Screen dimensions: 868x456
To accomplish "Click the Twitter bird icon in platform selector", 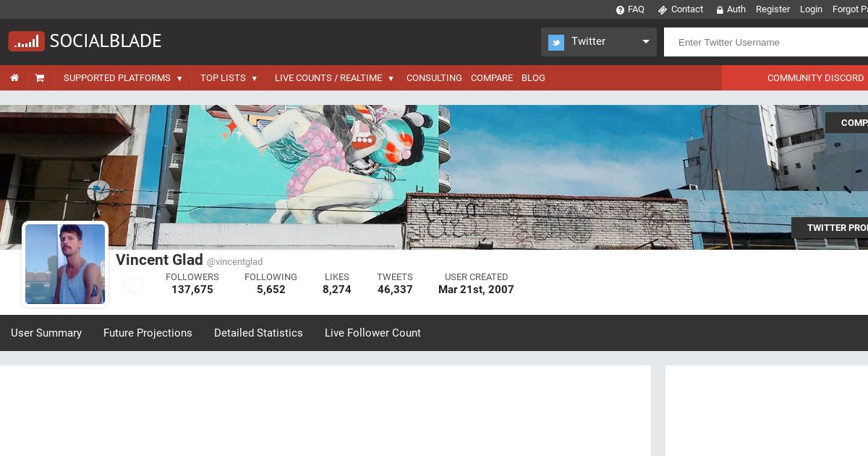I will click(x=556, y=42).
